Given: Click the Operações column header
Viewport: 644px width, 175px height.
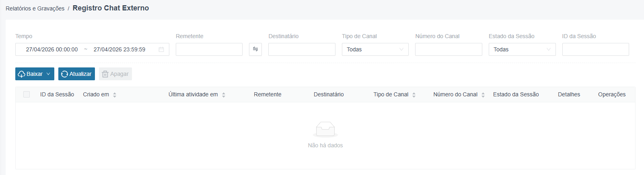Looking at the screenshot, I should (x=612, y=94).
